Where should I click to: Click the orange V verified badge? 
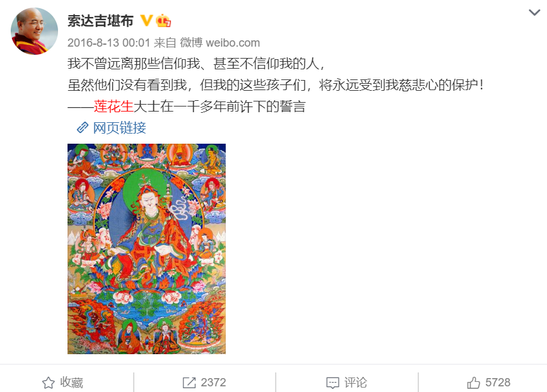(146, 21)
